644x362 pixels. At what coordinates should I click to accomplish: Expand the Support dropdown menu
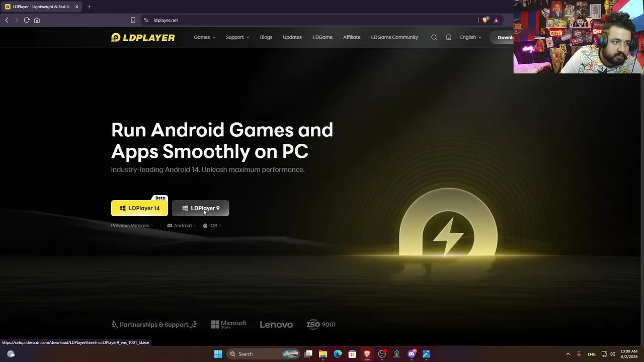click(x=237, y=37)
